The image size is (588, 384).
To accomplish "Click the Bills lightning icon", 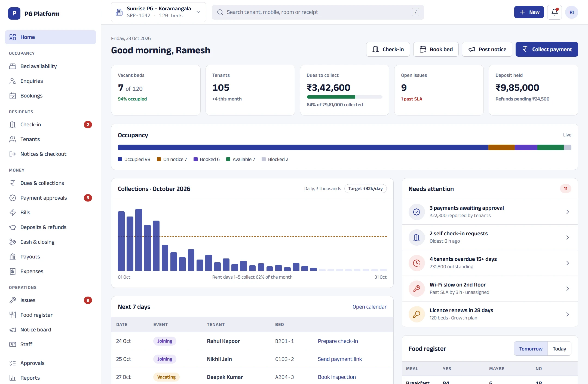I will 13,212.
